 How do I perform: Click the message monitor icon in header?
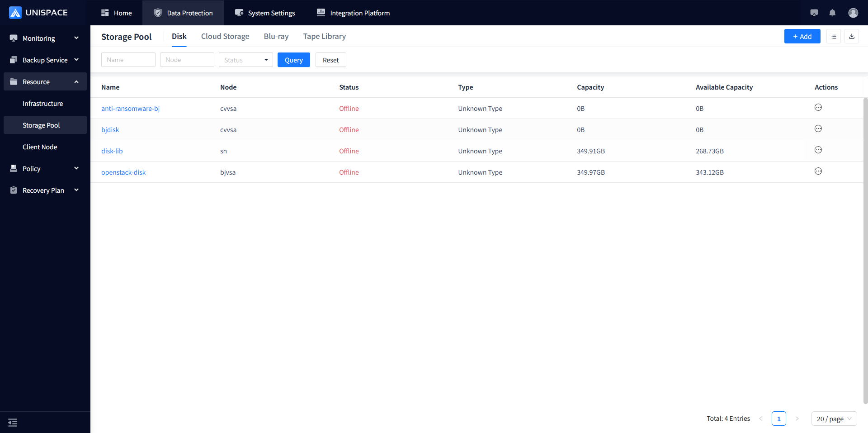coord(814,13)
